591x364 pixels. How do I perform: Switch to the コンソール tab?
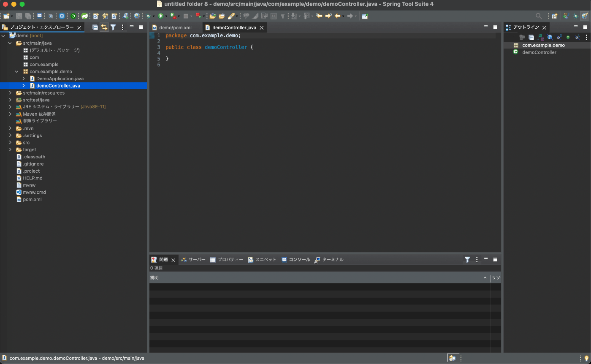pyautogui.click(x=296, y=260)
